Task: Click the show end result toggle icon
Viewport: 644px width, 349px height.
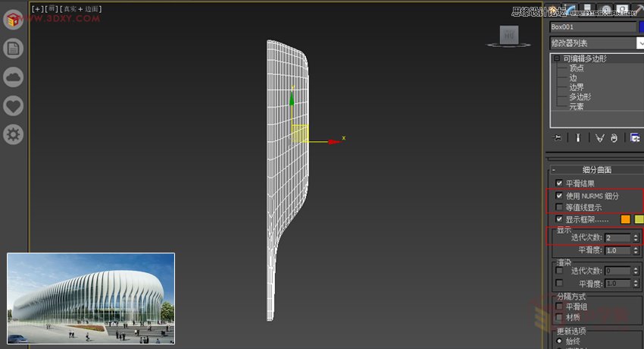Action: coord(578,138)
